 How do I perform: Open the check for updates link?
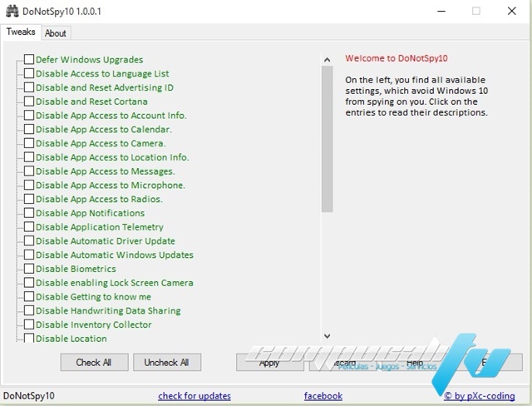[195, 396]
